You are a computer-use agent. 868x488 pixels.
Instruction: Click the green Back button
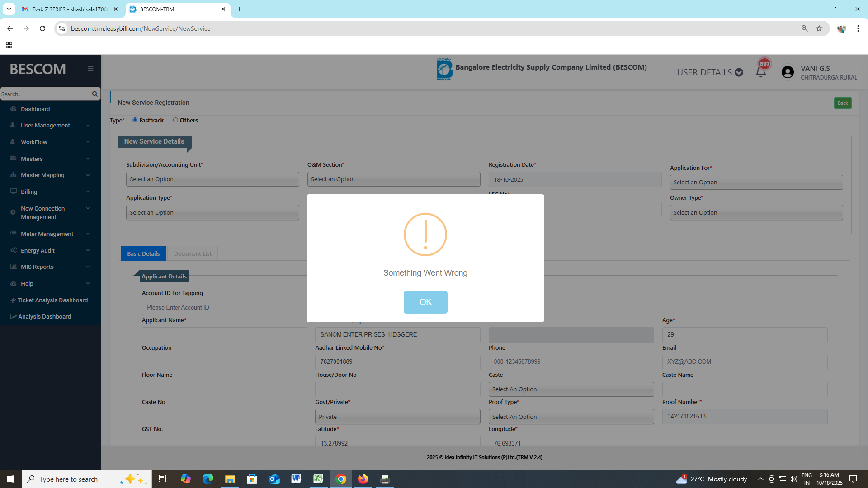click(x=842, y=103)
